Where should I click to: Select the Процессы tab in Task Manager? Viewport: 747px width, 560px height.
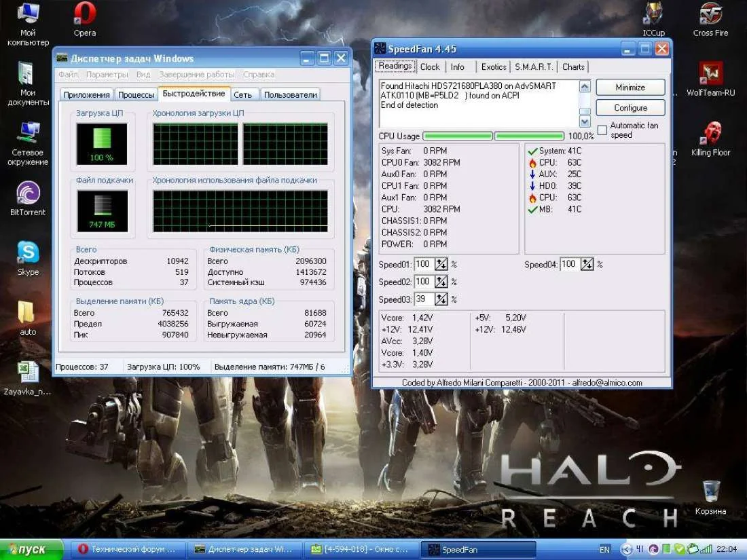pyautogui.click(x=136, y=95)
